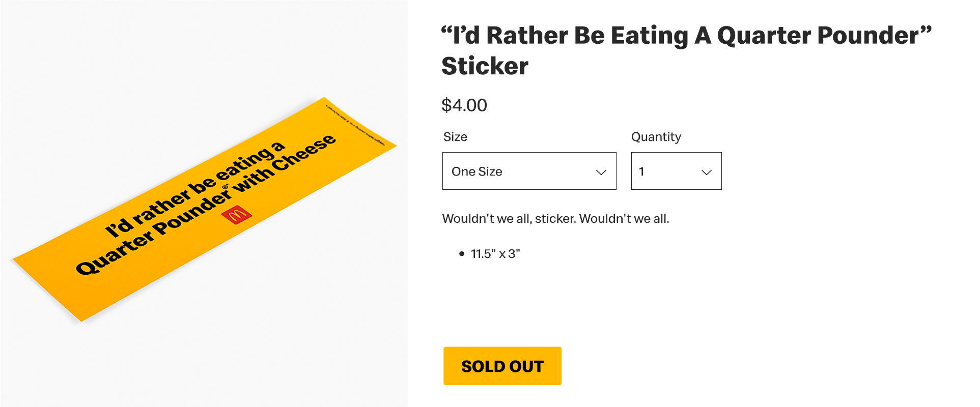The image size is (980, 407).
Task: Click the product title heading text
Action: click(x=686, y=50)
